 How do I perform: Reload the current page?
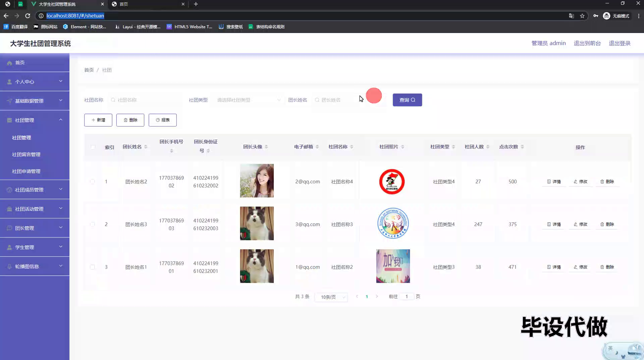28,16
